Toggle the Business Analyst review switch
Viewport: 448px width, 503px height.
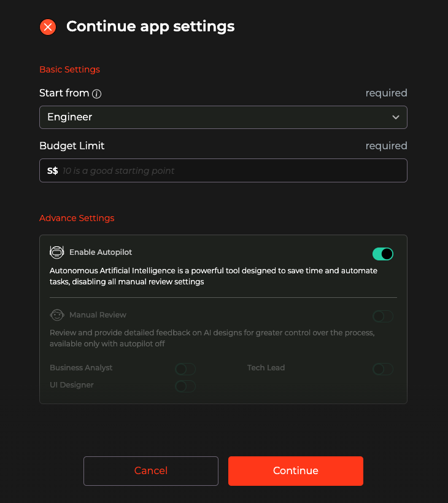[x=185, y=369]
